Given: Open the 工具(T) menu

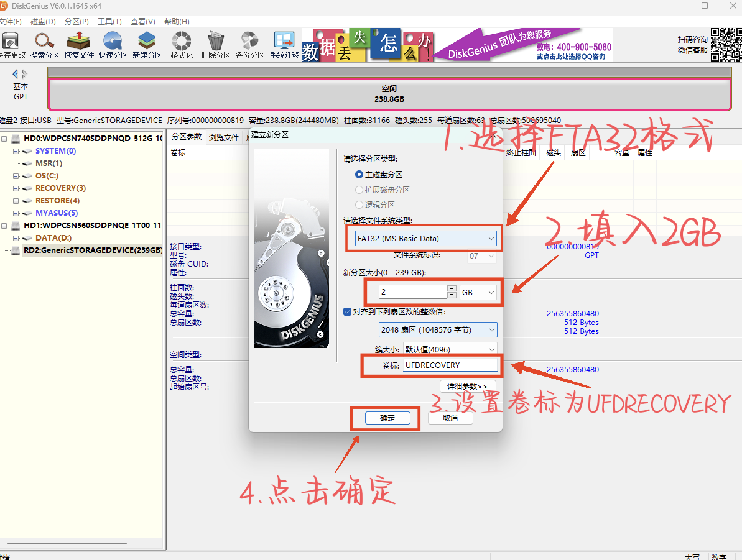Looking at the screenshot, I should [109, 22].
